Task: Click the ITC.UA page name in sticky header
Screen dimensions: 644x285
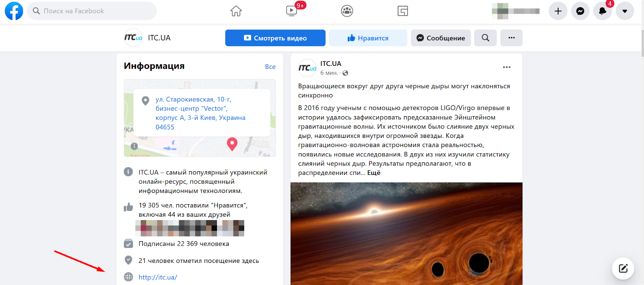Action: click(x=159, y=38)
